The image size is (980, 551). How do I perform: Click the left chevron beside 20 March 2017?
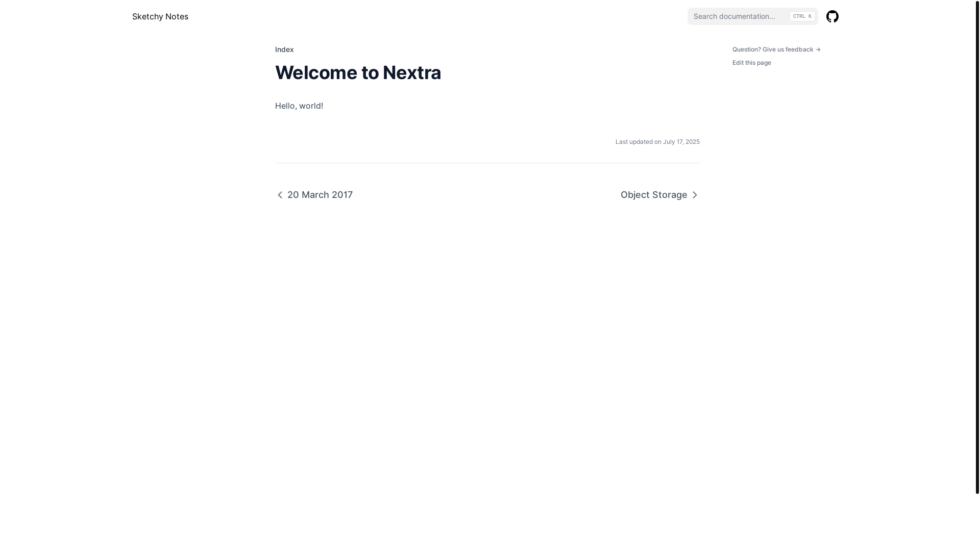[x=280, y=195]
